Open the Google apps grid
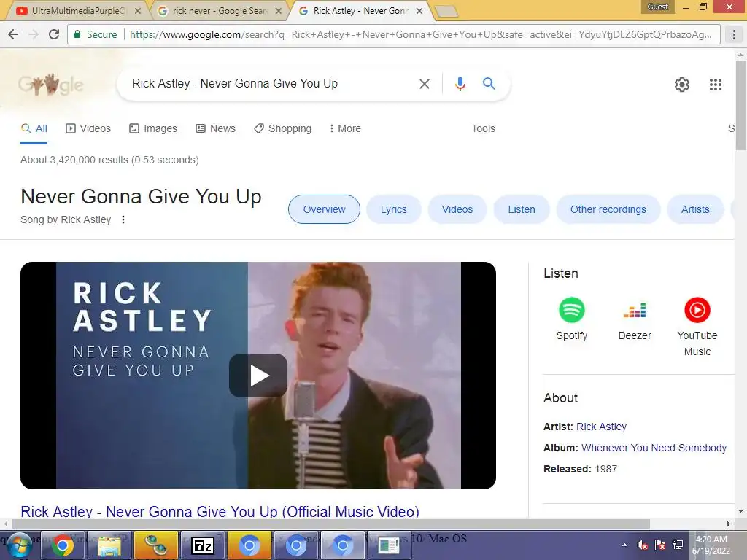747x560 pixels. tap(715, 85)
